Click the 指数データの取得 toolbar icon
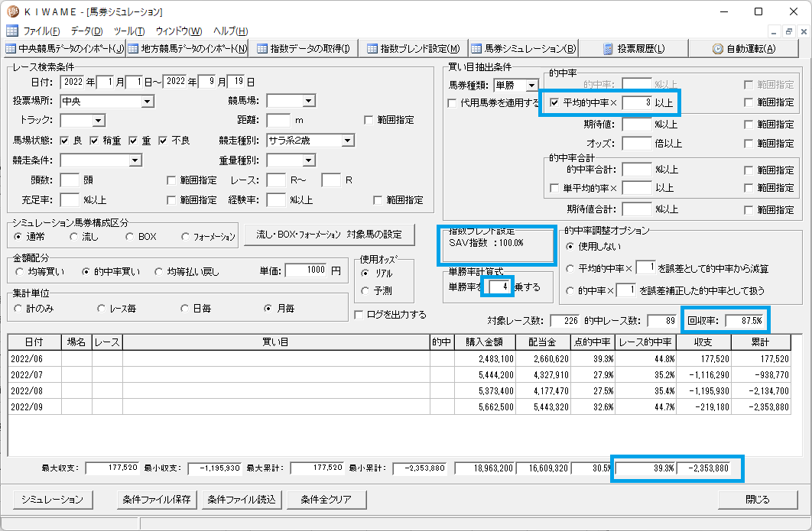 coord(262,49)
